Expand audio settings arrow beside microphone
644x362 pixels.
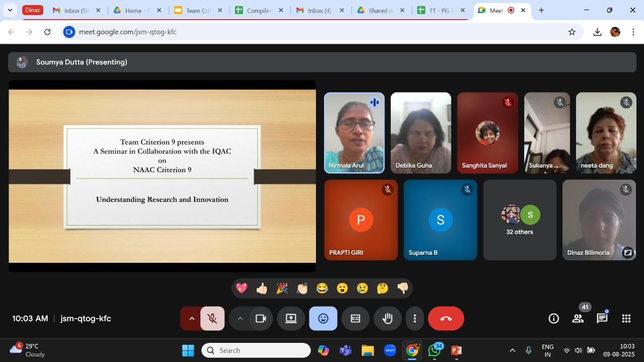(x=191, y=319)
